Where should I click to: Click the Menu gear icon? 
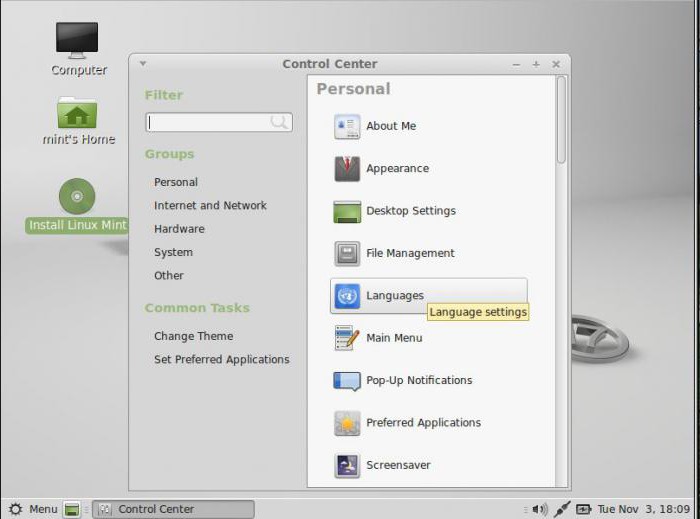(x=15, y=509)
